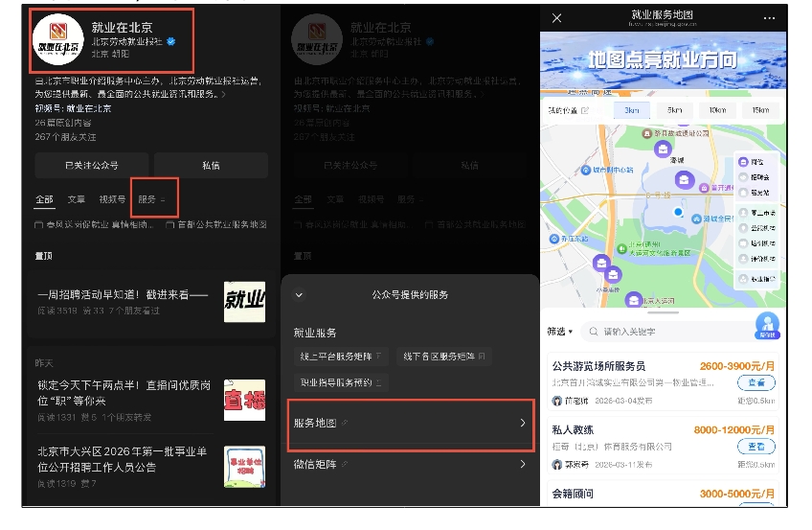
Task: Click the edit icon beside 我的位置
Action: point(586,111)
